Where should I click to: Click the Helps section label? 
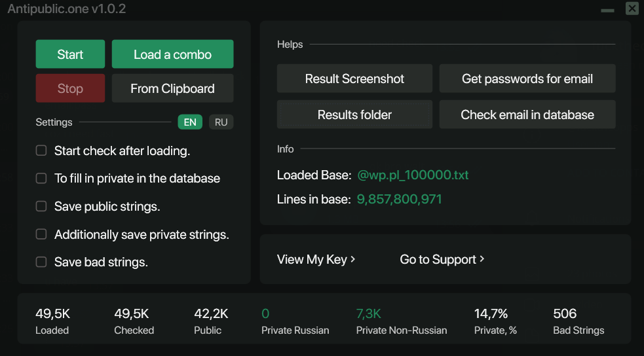click(x=290, y=44)
